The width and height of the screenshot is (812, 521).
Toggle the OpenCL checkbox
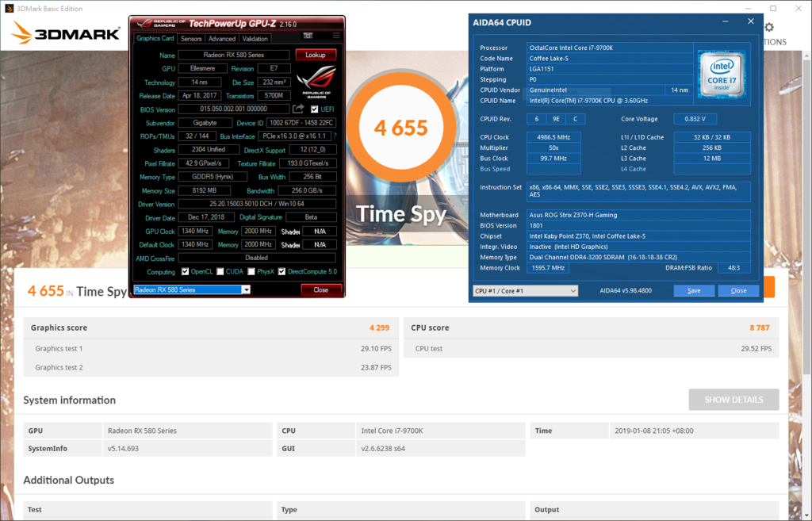185,271
